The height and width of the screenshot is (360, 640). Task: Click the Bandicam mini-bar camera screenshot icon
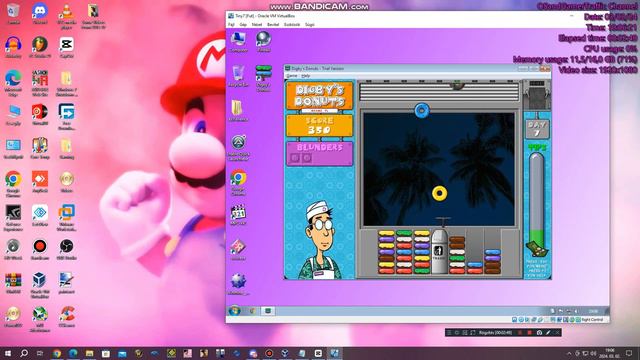539,333
